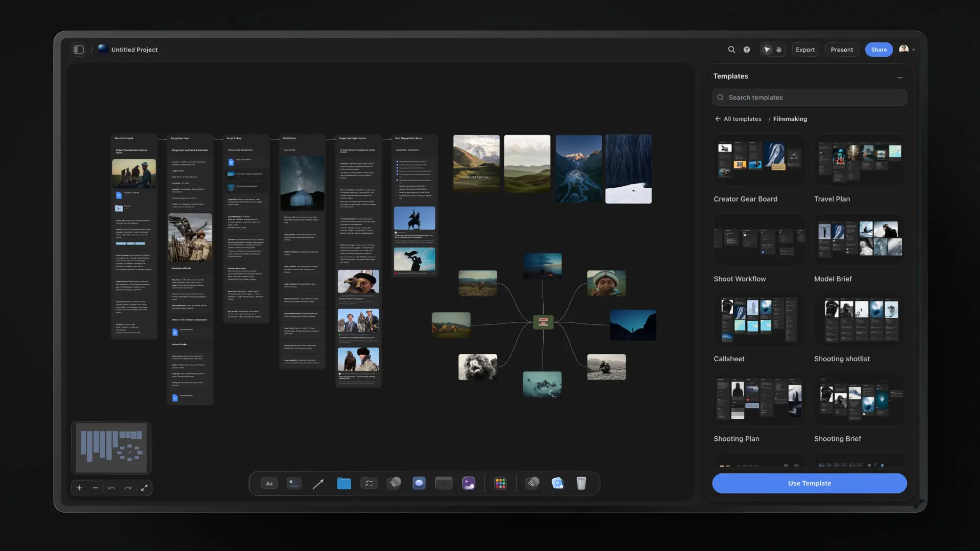Add a comment with the speech bubble tool

[x=419, y=483]
